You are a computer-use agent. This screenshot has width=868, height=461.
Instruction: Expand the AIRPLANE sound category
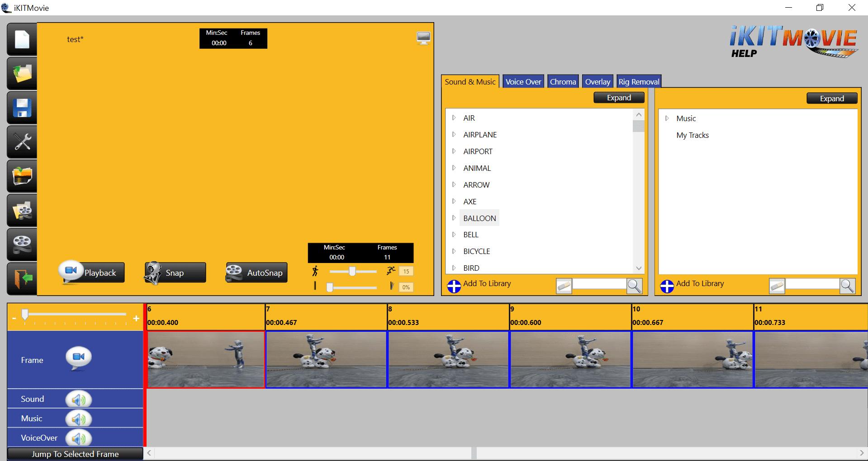tap(454, 135)
